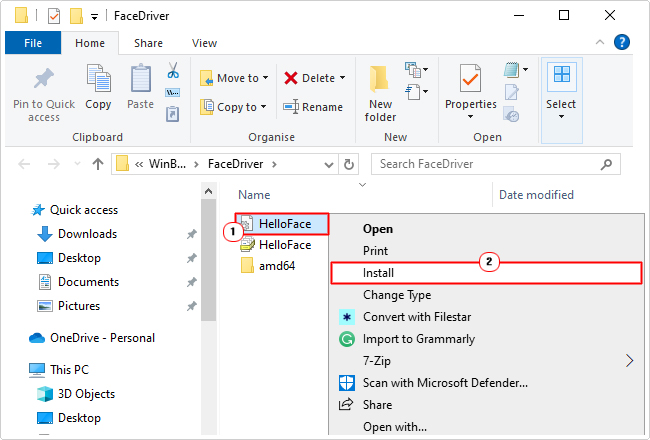Expand the 7-Zip submenu arrow
The width and height of the screenshot is (650, 440).
click(x=630, y=361)
